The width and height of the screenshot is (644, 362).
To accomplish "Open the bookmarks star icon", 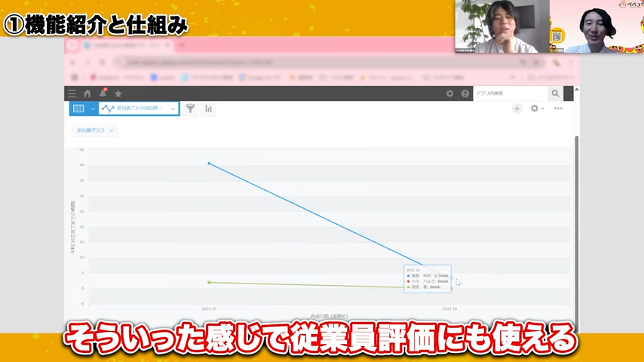I will coord(118,94).
